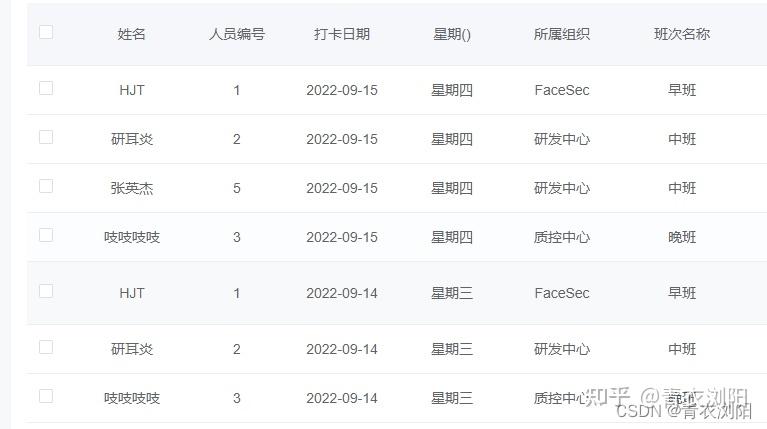The width and height of the screenshot is (767, 429).
Task: Check the box for HJT on 2022-09-15
Action: [46, 88]
